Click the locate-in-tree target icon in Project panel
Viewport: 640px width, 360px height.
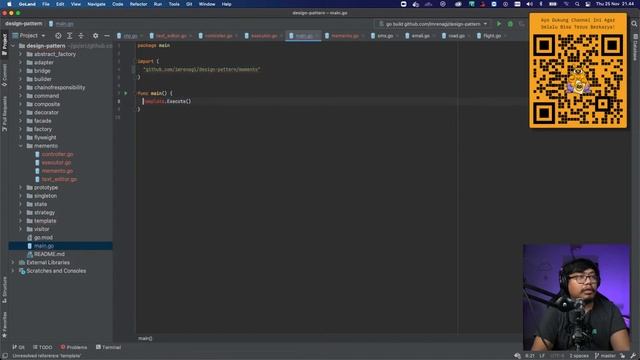pos(58,36)
